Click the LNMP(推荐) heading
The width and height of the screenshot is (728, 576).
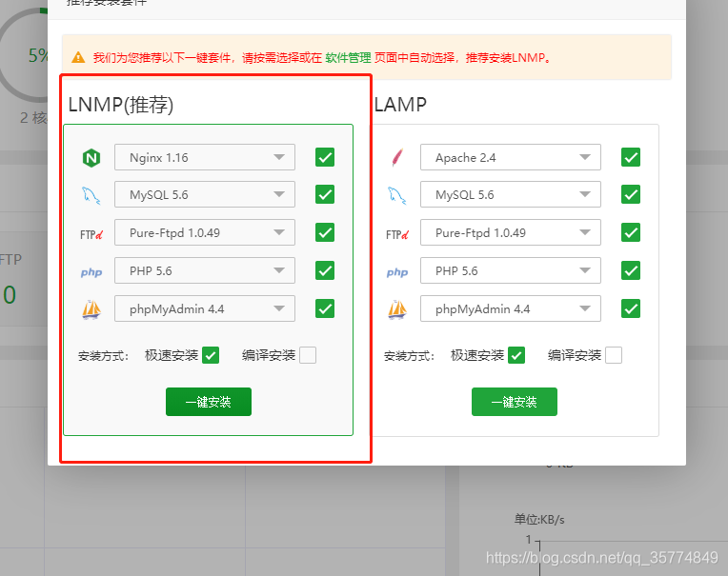pyautogui.click(x=121, y=105)
